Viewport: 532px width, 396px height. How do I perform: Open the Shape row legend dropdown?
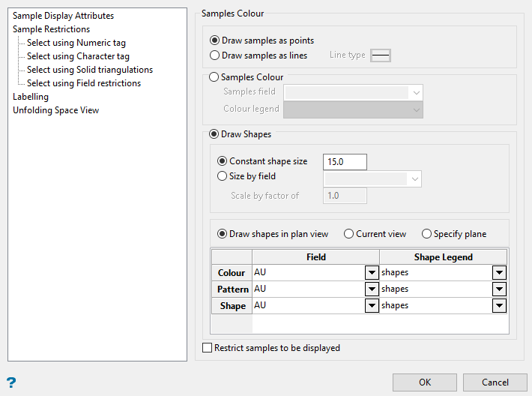pos(499,306)
